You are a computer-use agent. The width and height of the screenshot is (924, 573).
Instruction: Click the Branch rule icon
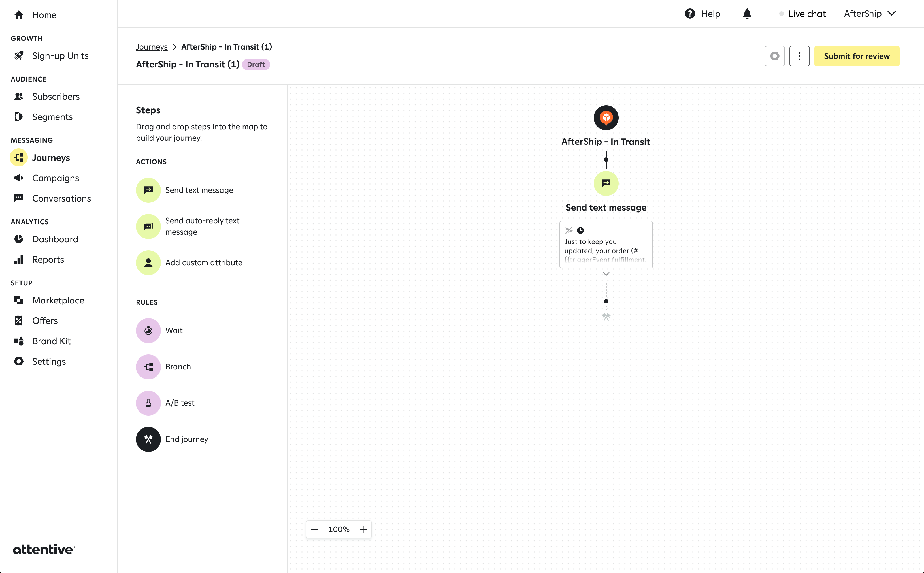[148, 366]
